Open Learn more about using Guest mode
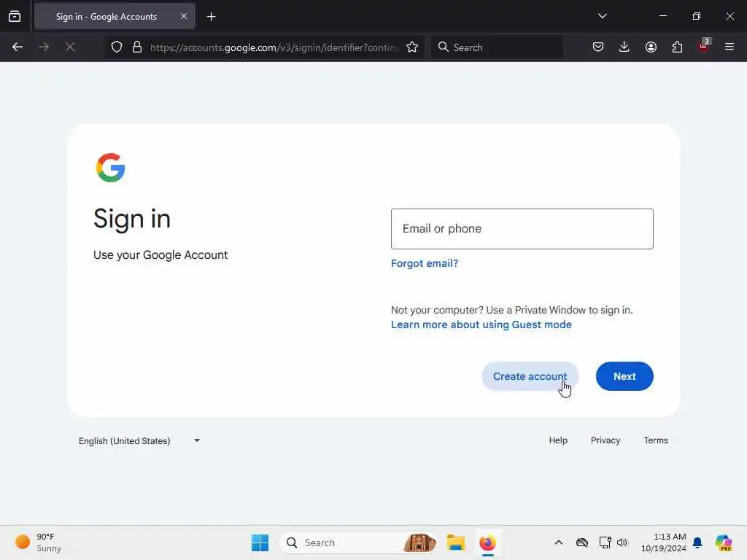747x560 pixels. tap(481, 324)
